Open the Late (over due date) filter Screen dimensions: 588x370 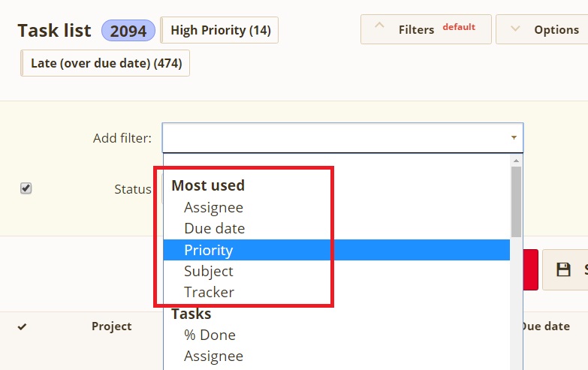[x=106, y=63]
